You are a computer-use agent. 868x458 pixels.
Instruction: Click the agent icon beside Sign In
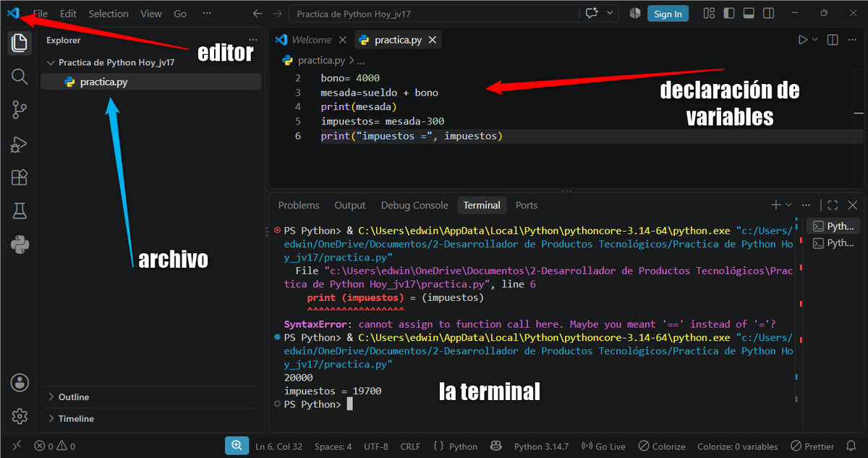tap(635, 13)
